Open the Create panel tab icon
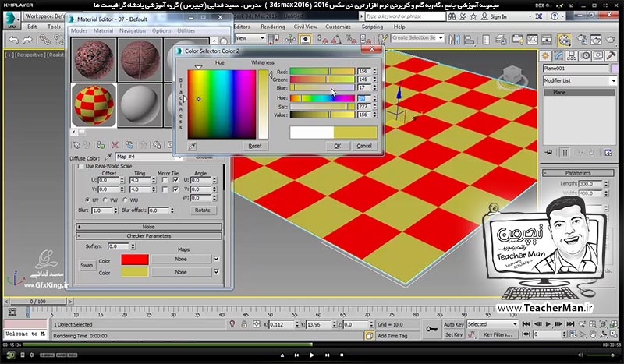The image size is (624, 364). coord(545,55)
